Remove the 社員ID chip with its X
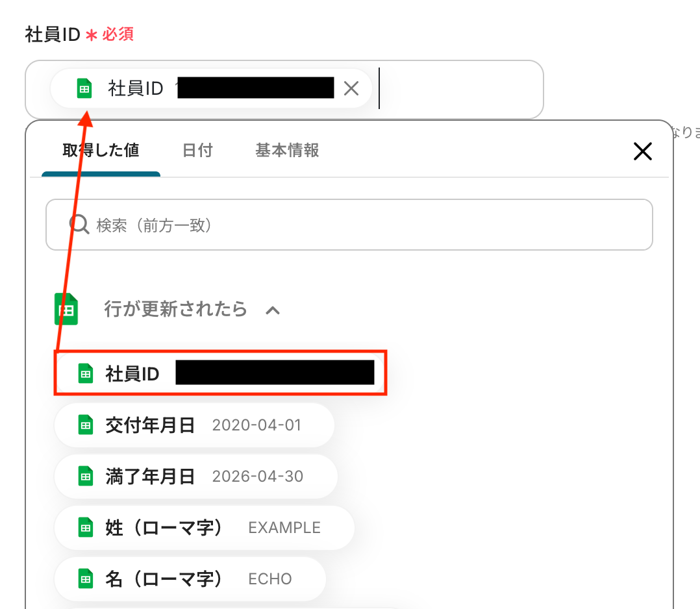 [x=351, y=88]
